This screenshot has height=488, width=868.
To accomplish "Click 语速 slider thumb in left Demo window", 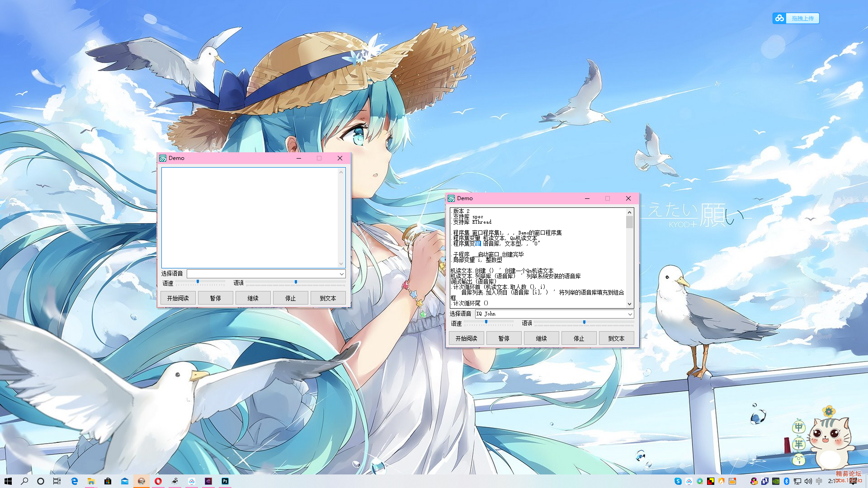I will coord(198,282).
